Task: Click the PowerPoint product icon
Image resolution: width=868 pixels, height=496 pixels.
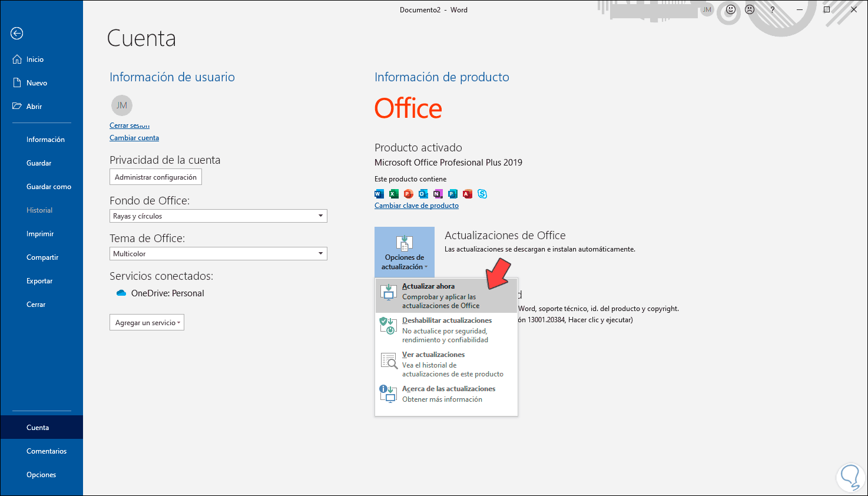Action: pos(409,194)
